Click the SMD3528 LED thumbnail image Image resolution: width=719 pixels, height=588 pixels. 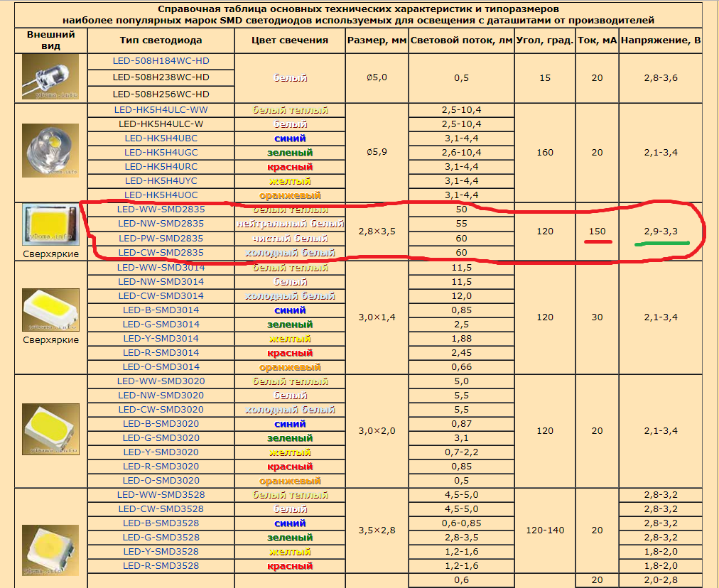(x=50, y=550)
